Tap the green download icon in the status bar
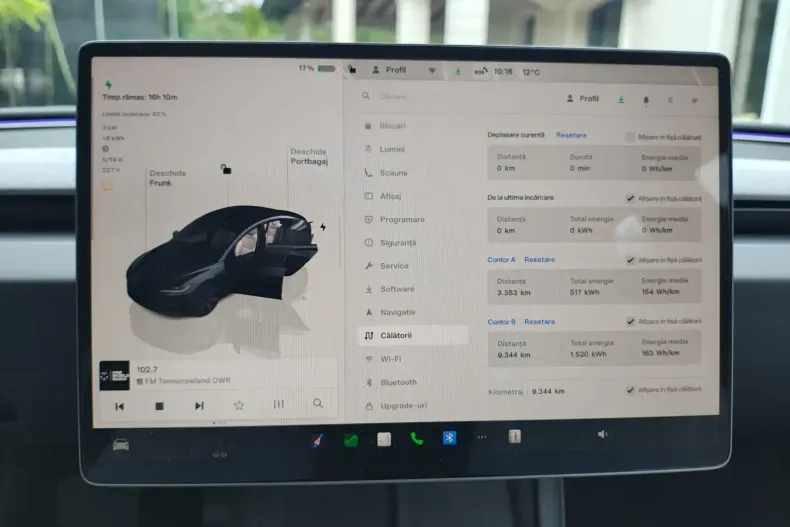Viewport: 790px width, 527px height. coord(457,71)
